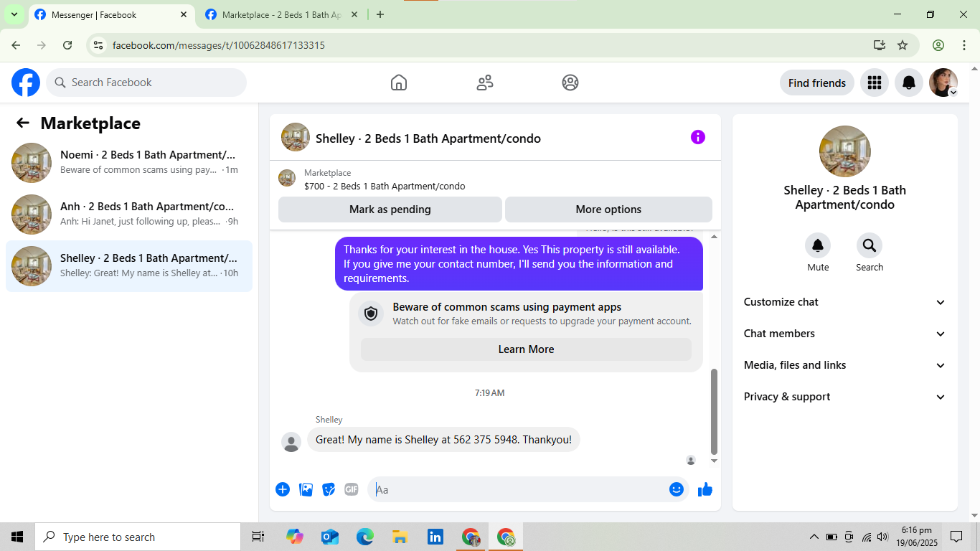Open Copilot from the taskbar
The image size is (980, 551).
click(x=294, y=537)
